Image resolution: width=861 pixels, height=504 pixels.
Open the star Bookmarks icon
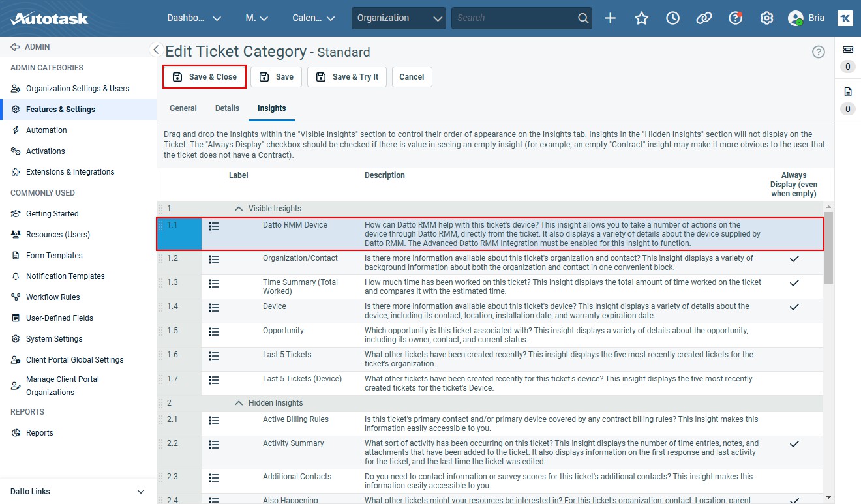tap(641, 18)
